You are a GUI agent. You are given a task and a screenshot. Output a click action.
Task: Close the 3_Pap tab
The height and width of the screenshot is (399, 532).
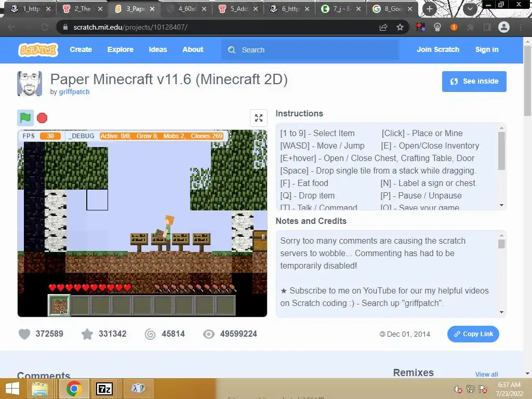pos(152,9)
